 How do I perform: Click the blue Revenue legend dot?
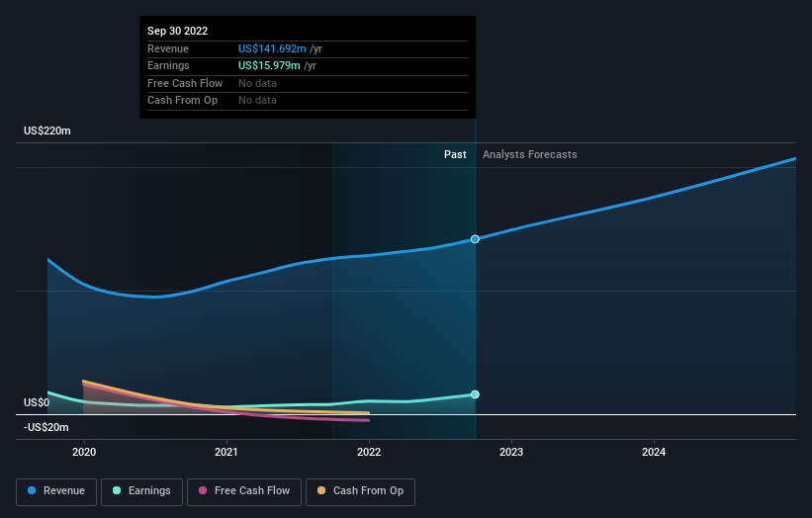[x=32, y=490]
